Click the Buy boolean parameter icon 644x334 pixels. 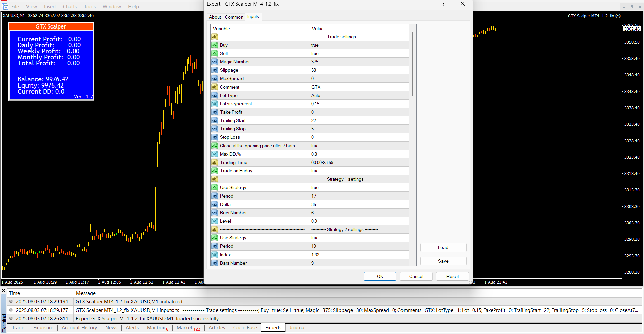coord(215,45)
